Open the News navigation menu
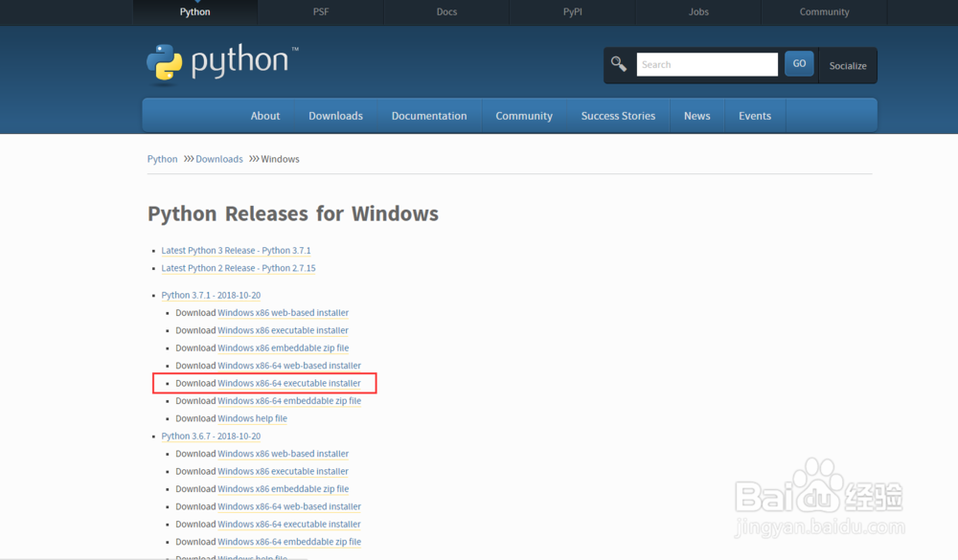Screen dimensions: 958x560 pos(696,116)
